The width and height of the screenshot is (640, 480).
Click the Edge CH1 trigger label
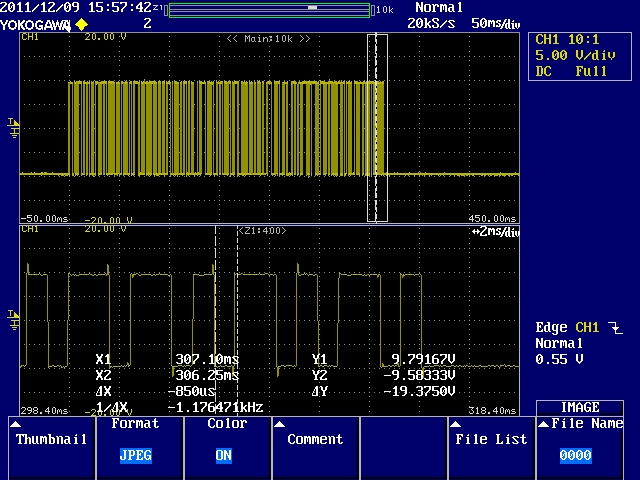(x=567, y=327)
